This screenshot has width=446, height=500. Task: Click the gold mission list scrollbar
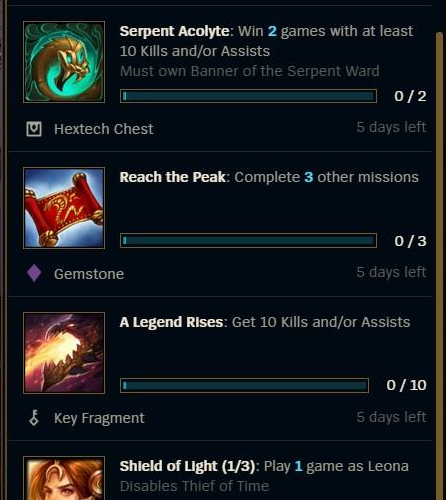pos(439,266)
